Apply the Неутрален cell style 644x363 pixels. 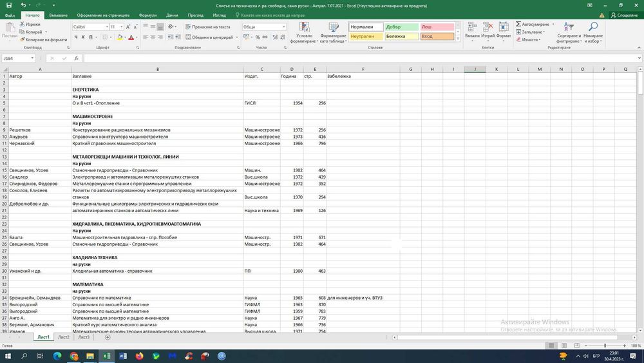[x=366, y=37]
